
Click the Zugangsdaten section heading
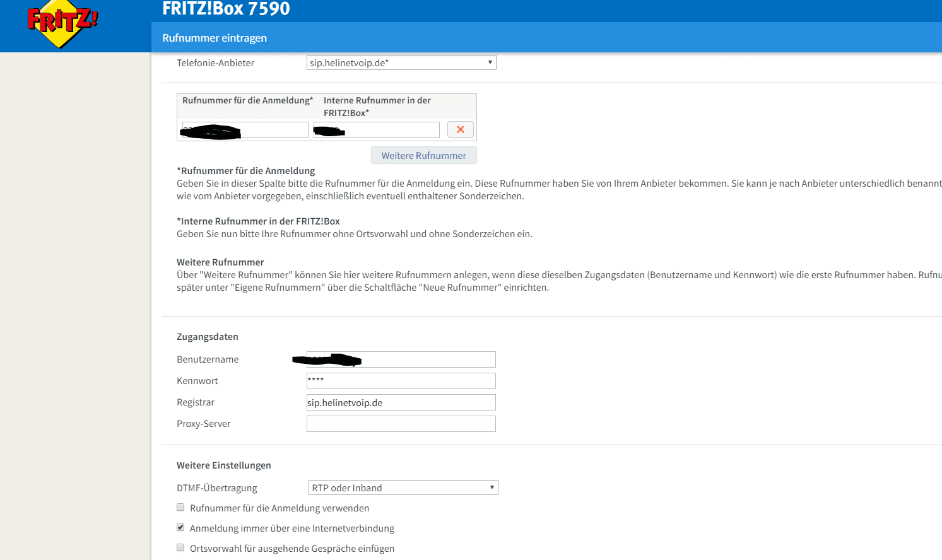[x=208, y=337]
